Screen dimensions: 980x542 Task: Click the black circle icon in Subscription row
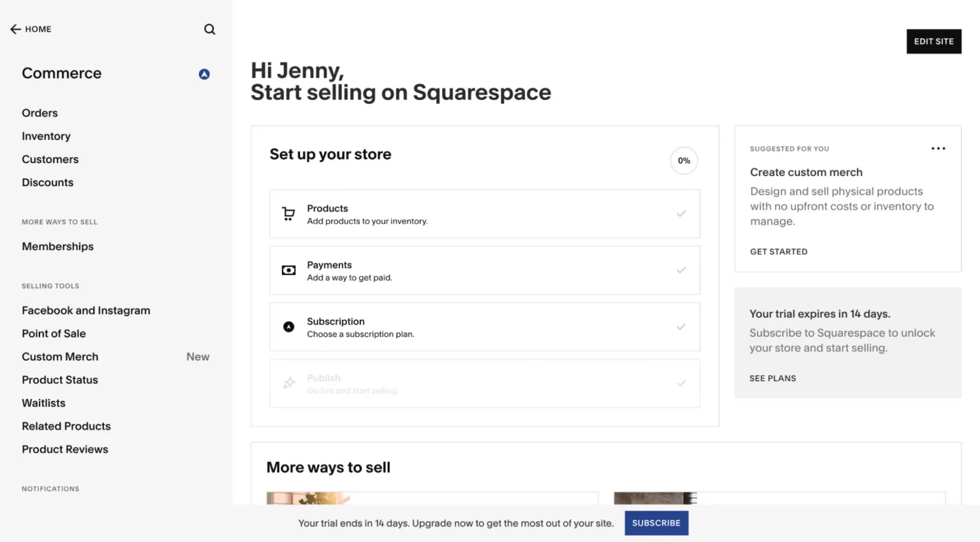coord(288,327)
